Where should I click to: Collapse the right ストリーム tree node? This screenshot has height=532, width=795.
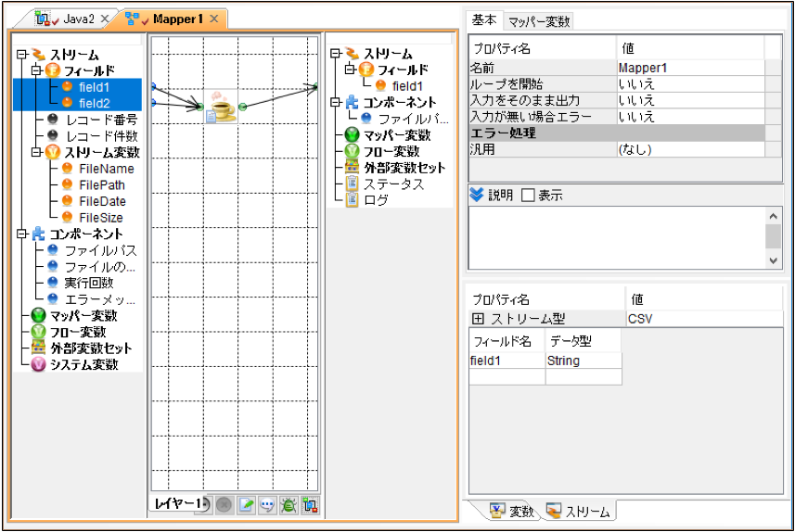335,53
